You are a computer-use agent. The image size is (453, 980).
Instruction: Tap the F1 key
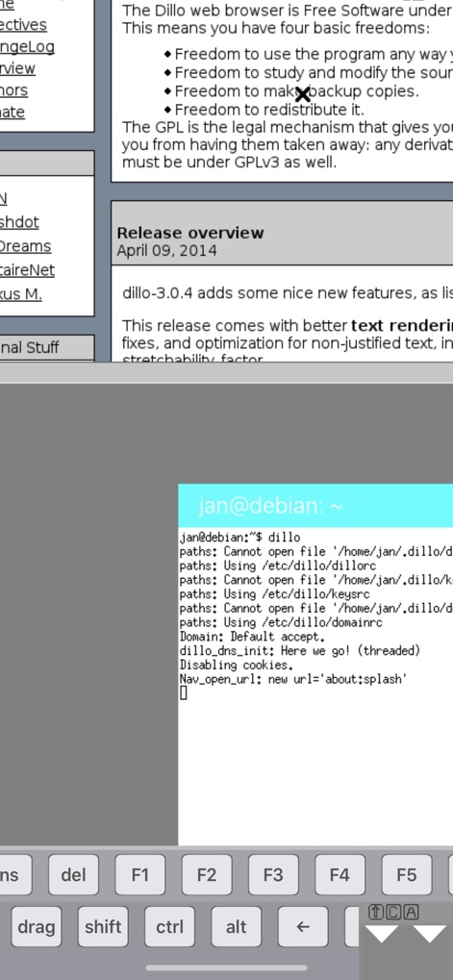(140, 874)
